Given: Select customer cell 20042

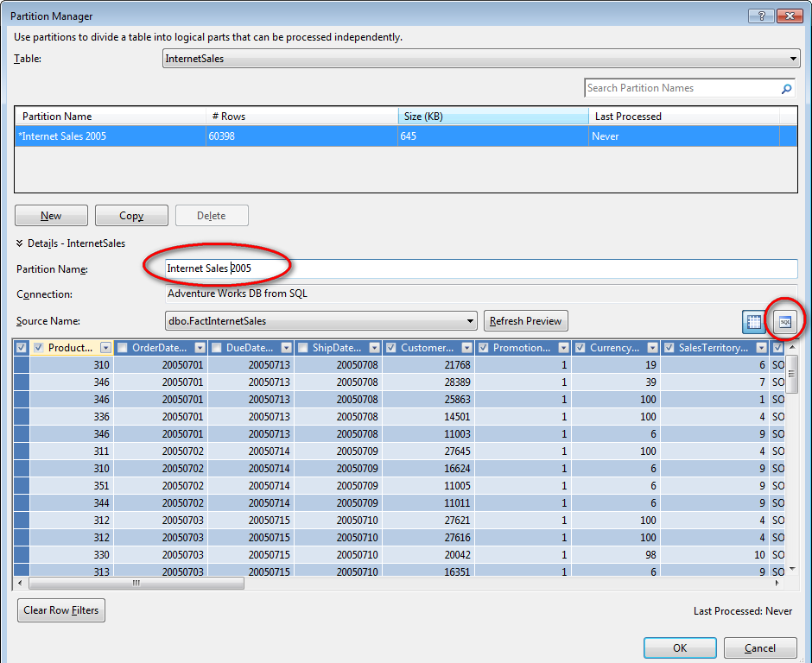Looking at the screenshot, I should (428, 555).
